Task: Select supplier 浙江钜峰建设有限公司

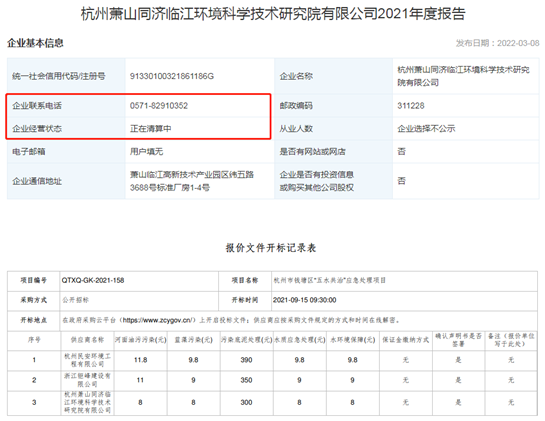Action: [x=88, y=380]
